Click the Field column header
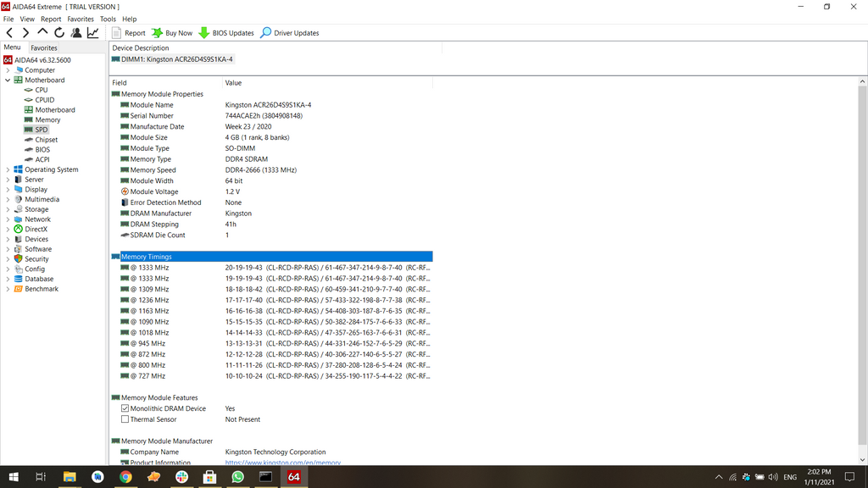The width and height of the screenshot is (868, 488). (x=166, y=83)
